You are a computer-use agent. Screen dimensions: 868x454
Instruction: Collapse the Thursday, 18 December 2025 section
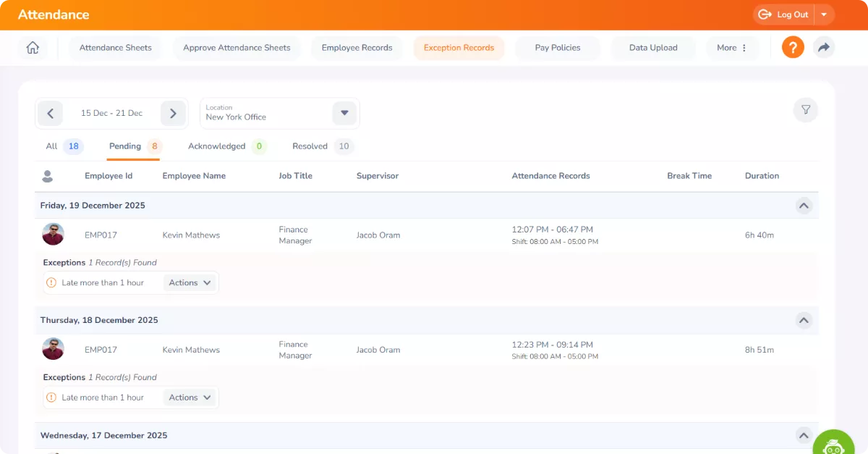(x=804, y=320)
